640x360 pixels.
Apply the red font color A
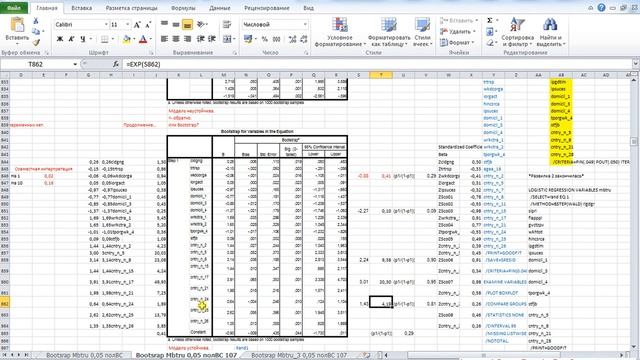[143, 39]
